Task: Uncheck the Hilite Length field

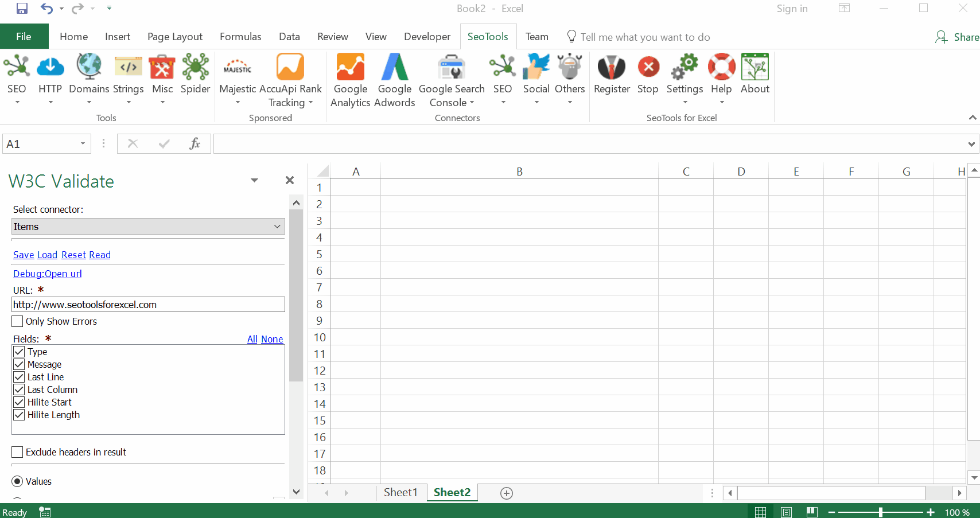Action: pos(19,415)
